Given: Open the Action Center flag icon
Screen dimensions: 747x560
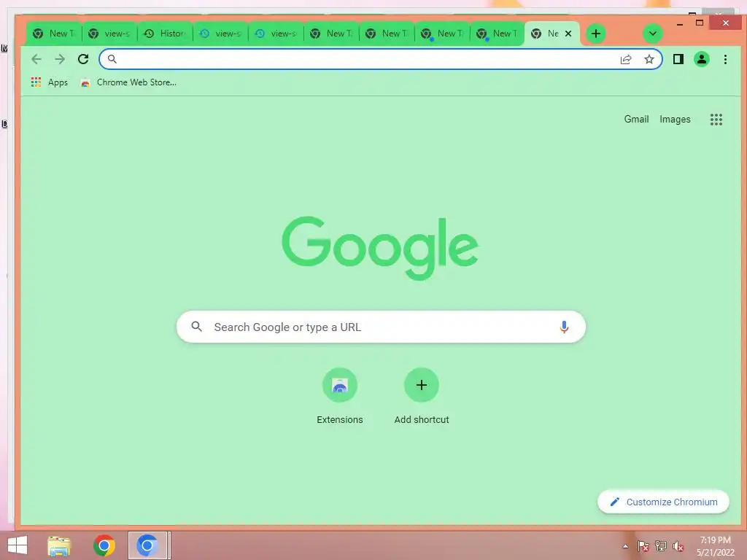Looking at the screenshot, I should [643, 546].
